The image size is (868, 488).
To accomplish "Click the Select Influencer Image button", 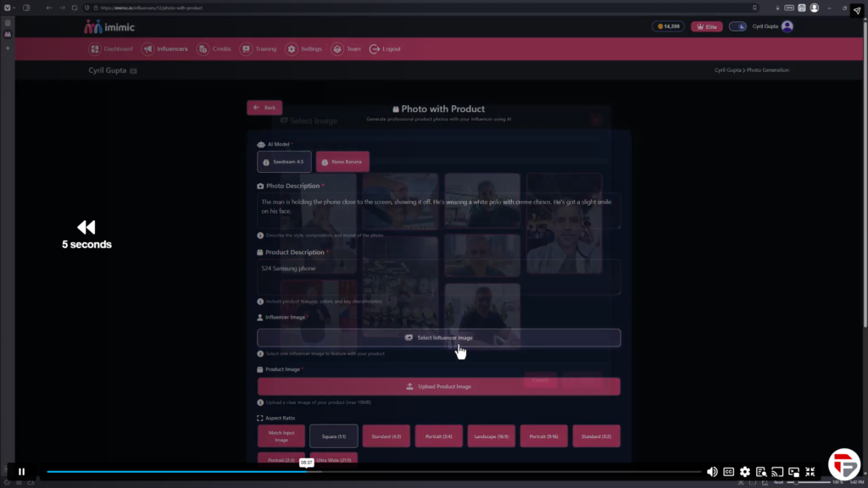I will tap(438, 337).
